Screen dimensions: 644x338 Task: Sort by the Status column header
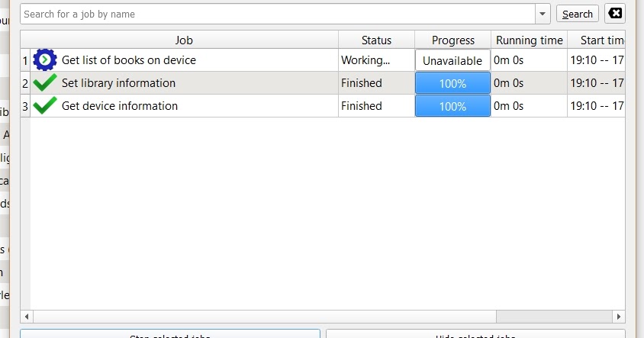(x=376, y=40)
